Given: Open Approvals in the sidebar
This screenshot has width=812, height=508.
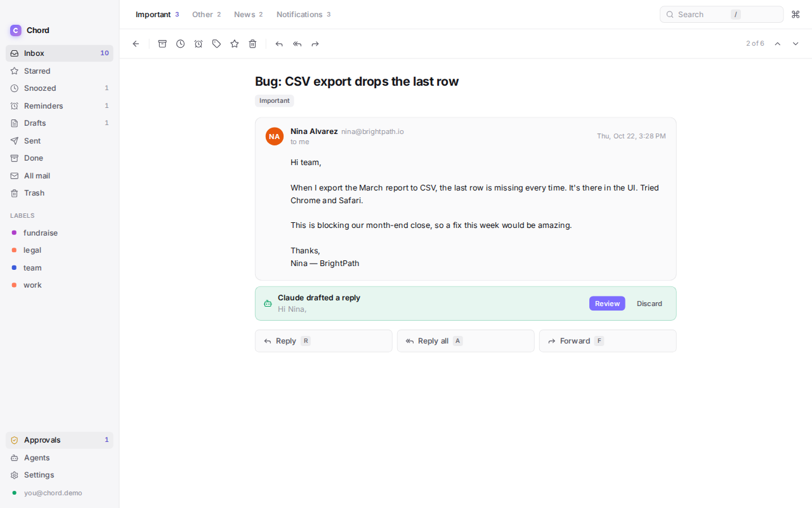Looking at the screenshot, I should (x=60, y=440).
